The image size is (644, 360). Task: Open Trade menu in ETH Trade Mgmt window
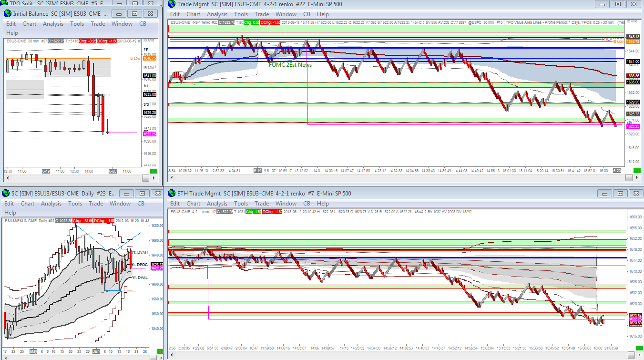click(262, 204)
